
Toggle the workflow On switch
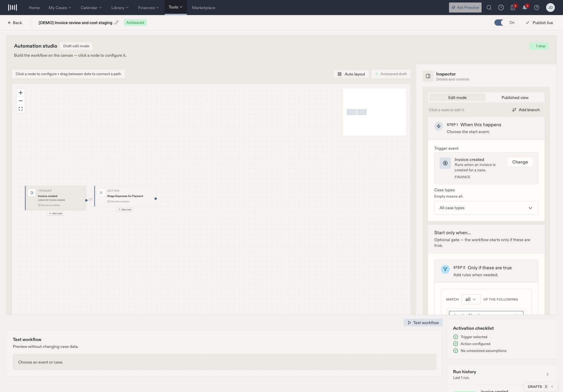click(499, 23)
